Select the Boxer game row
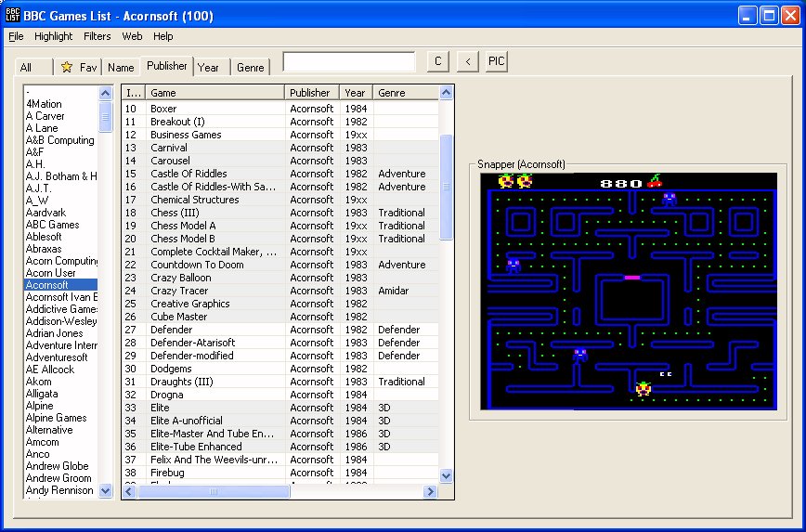806x532 pixels. [x=280, y=109]
